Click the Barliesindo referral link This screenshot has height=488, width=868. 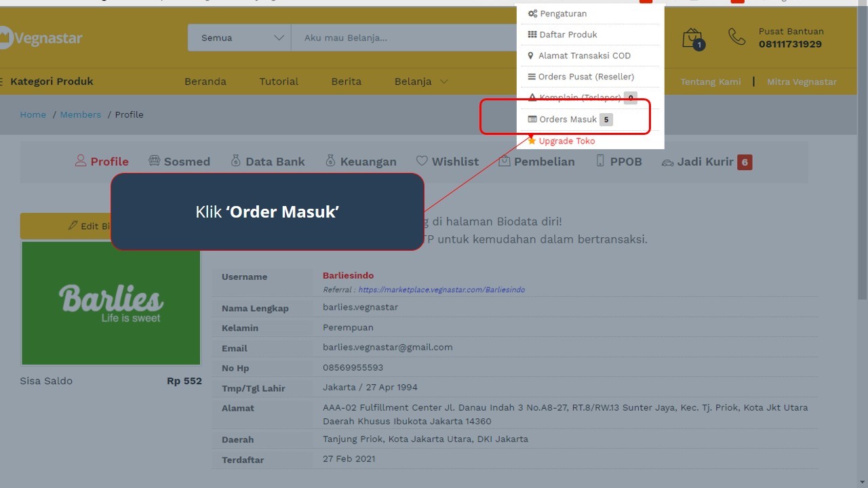click(441, 289)
